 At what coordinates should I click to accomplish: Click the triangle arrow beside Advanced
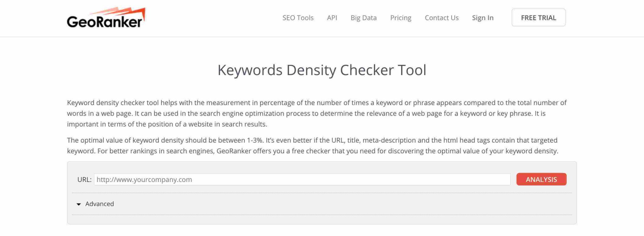tap(79, 204)
